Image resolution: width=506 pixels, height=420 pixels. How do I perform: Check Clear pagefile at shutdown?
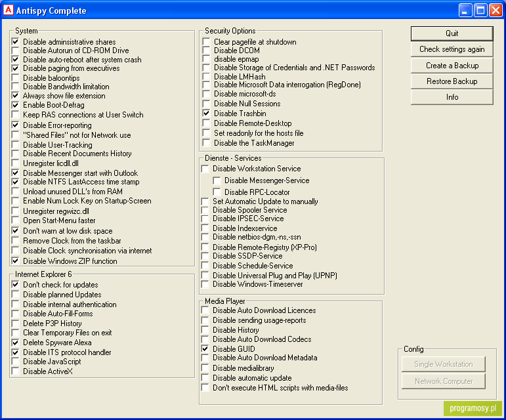tap(206, 41)
